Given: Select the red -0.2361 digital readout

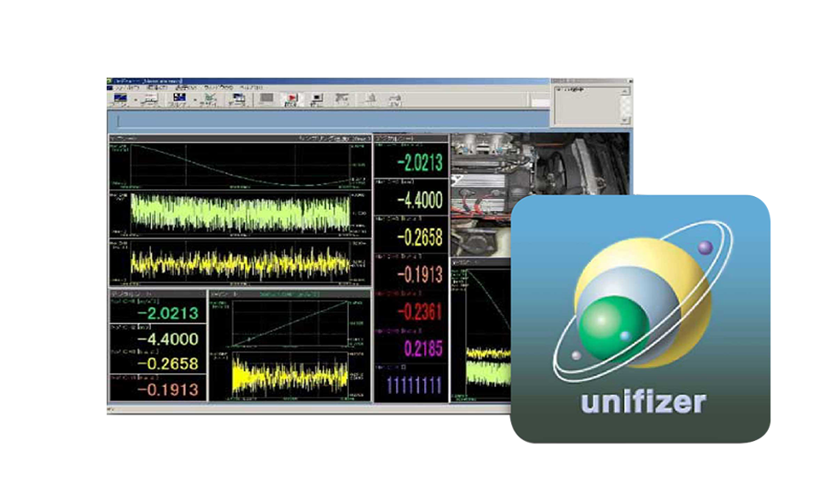Looking at the screenshot, I should pos(411,311).
